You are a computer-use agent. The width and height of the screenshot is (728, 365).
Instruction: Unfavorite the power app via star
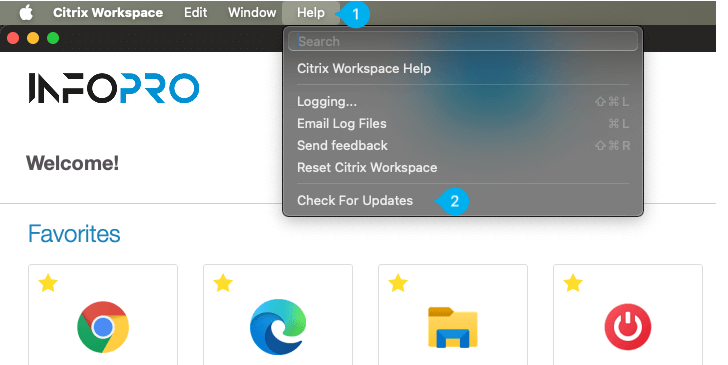573,283
